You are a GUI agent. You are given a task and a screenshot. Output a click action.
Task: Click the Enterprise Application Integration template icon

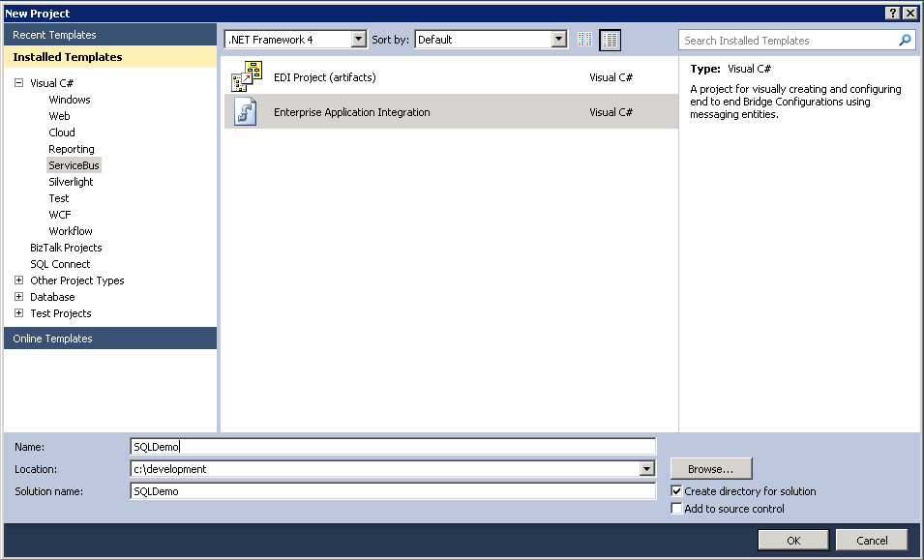pyautogui.click(x=247, y=112)
